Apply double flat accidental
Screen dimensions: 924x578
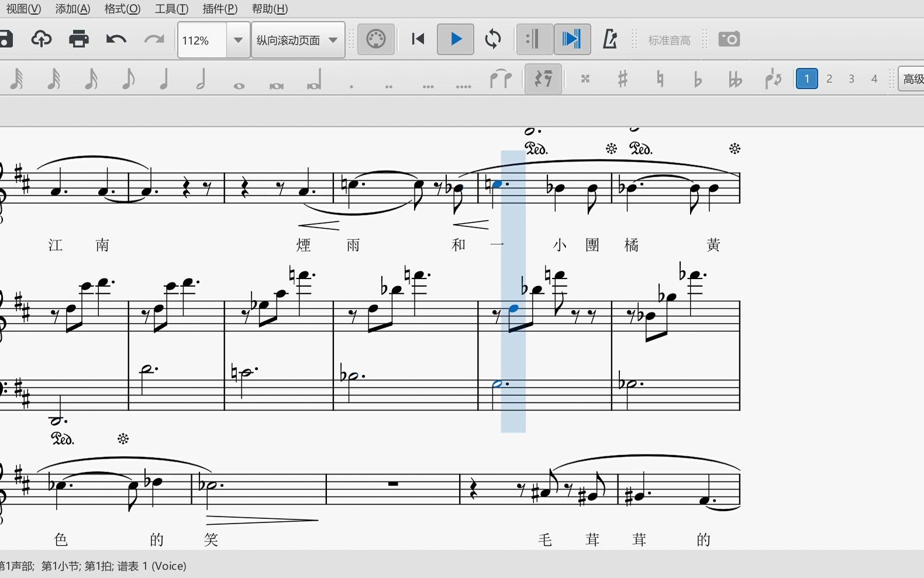click(x=735, y=78)
